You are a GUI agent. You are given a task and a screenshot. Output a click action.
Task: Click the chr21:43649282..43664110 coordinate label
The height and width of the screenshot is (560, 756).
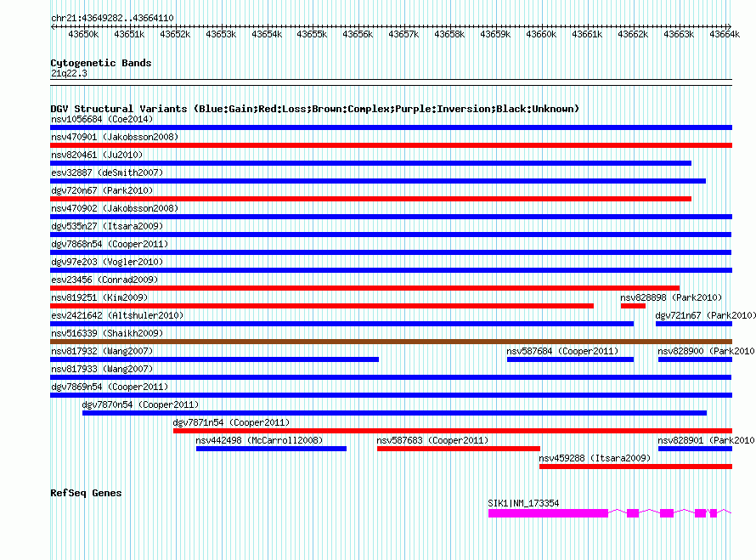tap(112, 18)
